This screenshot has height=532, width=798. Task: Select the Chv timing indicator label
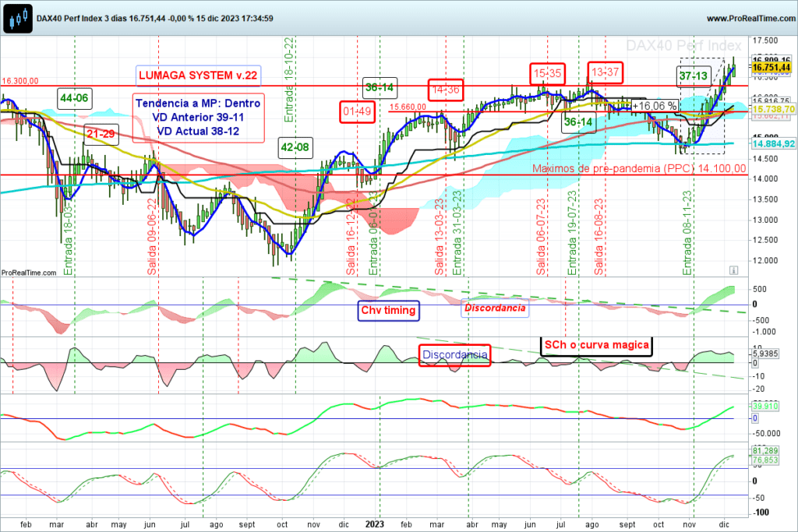point(388,310)
